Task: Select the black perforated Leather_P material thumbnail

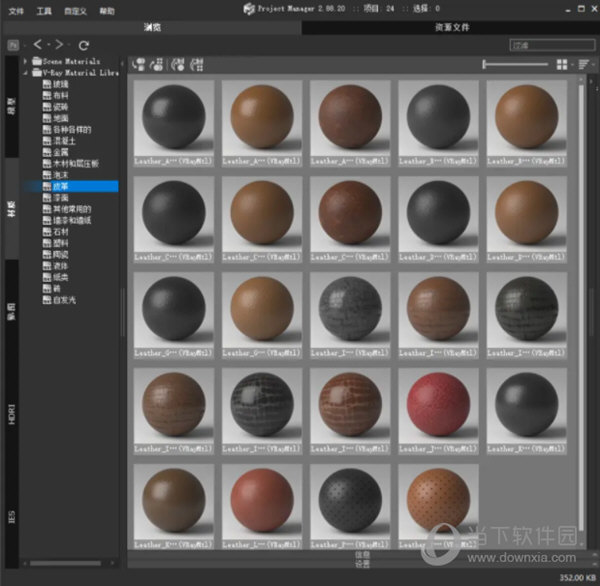Action: [350, 507]
